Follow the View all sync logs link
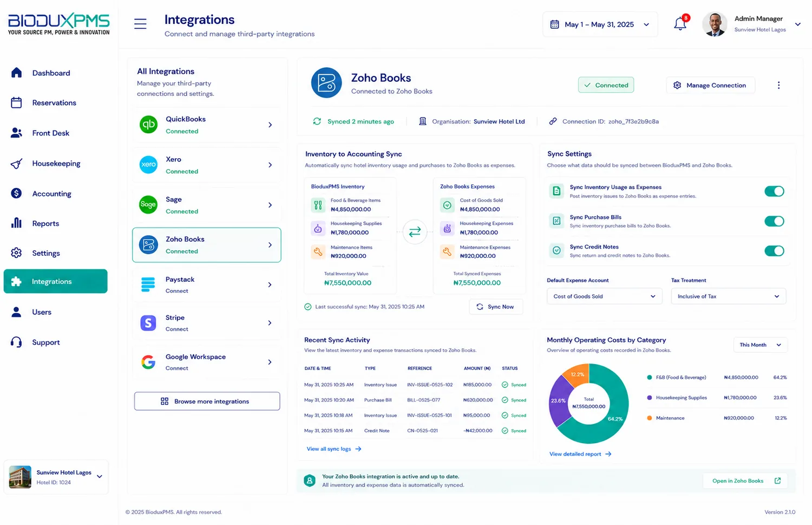Screen dimensions: 812x525 [334, 449]
